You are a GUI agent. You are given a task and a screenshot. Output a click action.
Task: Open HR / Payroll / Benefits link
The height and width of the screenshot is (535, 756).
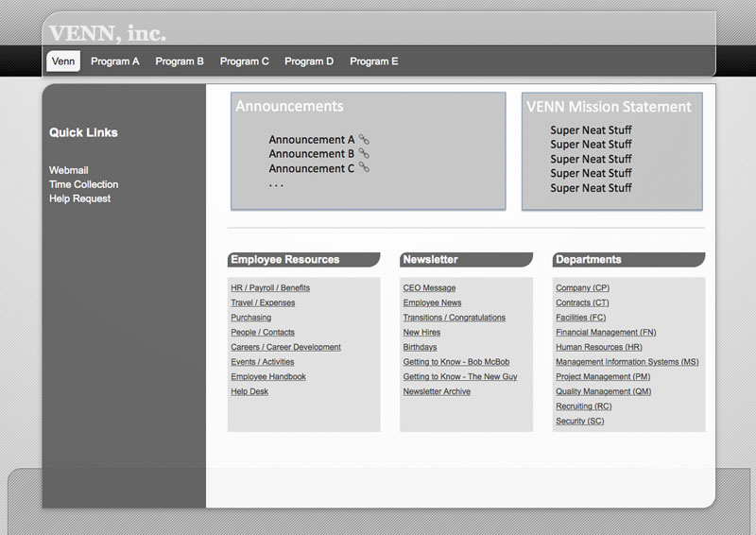[x=270, y=288]
